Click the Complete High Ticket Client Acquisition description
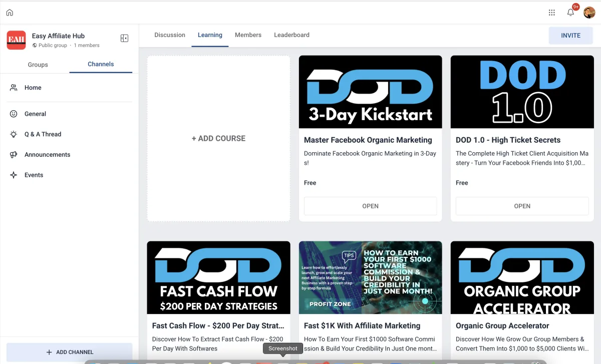601x364 pixels. [522, 158]
